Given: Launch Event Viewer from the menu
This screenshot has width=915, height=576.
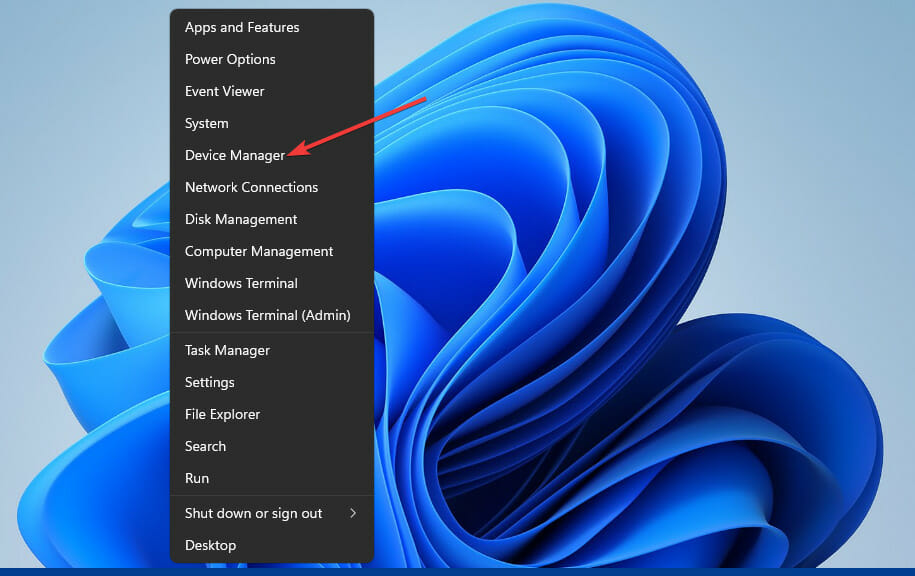Looking at the screenshot, I should [x=272, y=92].
